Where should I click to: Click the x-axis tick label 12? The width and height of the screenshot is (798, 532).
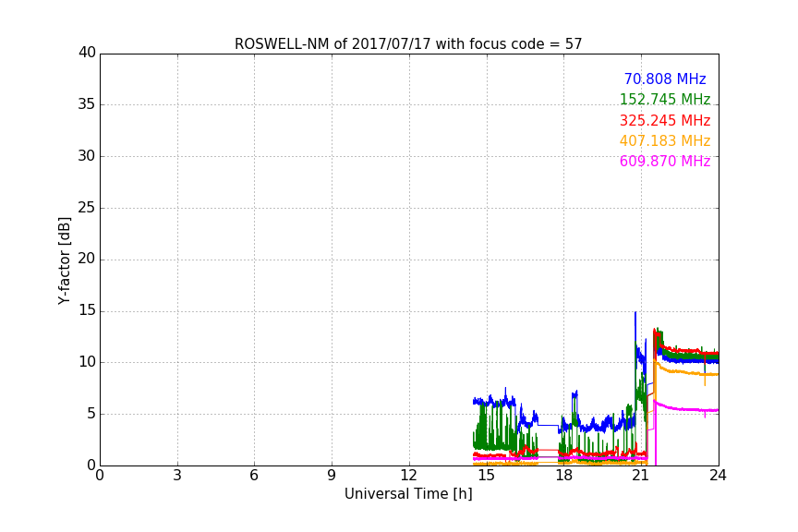click(x=409, y=476)
